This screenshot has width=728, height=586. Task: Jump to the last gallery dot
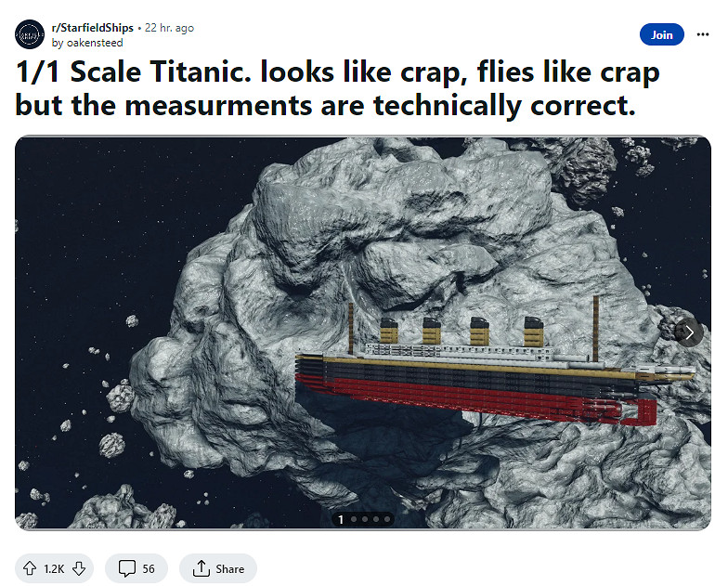click(x=386, y=519)
